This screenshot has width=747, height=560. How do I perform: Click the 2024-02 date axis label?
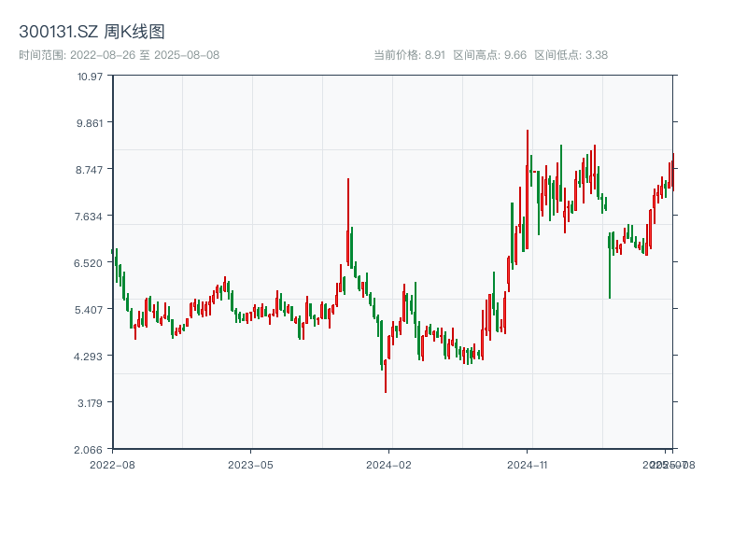tap(388, 464)
